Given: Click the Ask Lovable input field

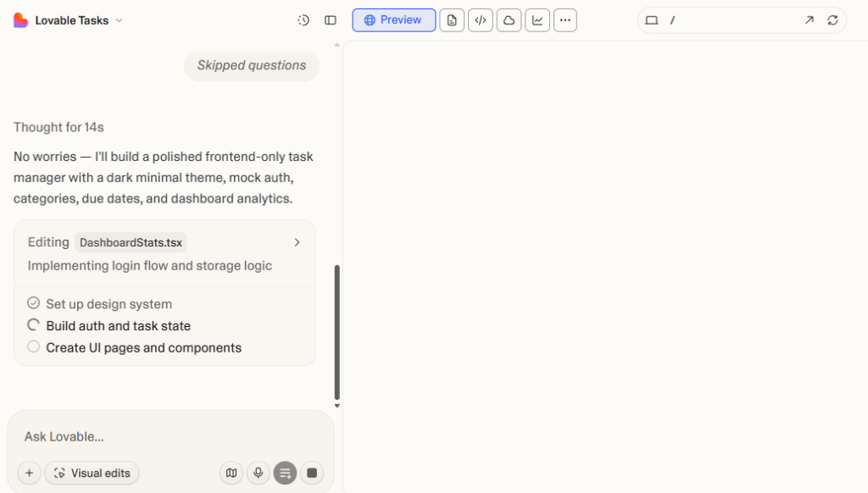Looking at the screenshot, I should pyautogui.click(x=127, y=436).
